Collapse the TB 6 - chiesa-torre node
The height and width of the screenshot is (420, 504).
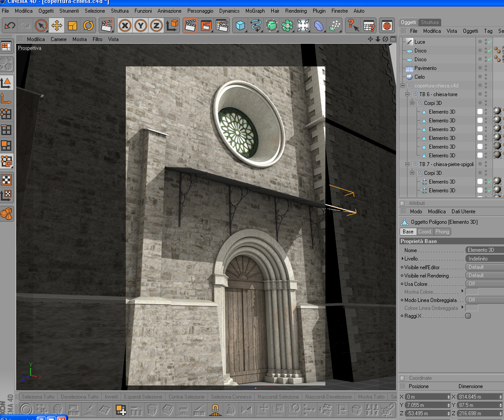[407, 94]
